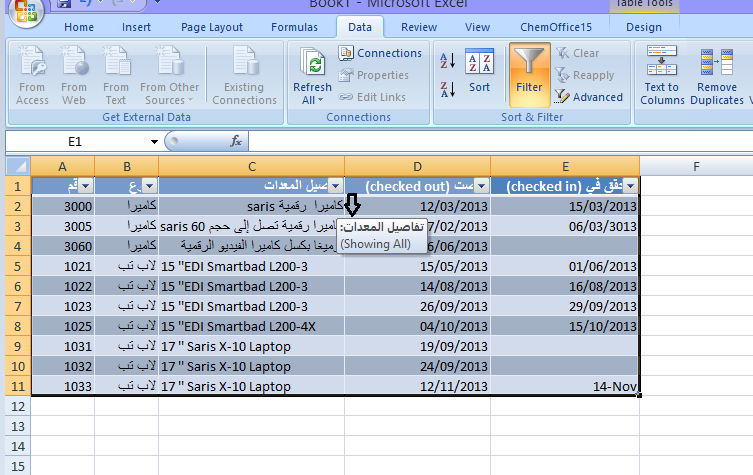Open the Sort dialog

click(479, 71)
